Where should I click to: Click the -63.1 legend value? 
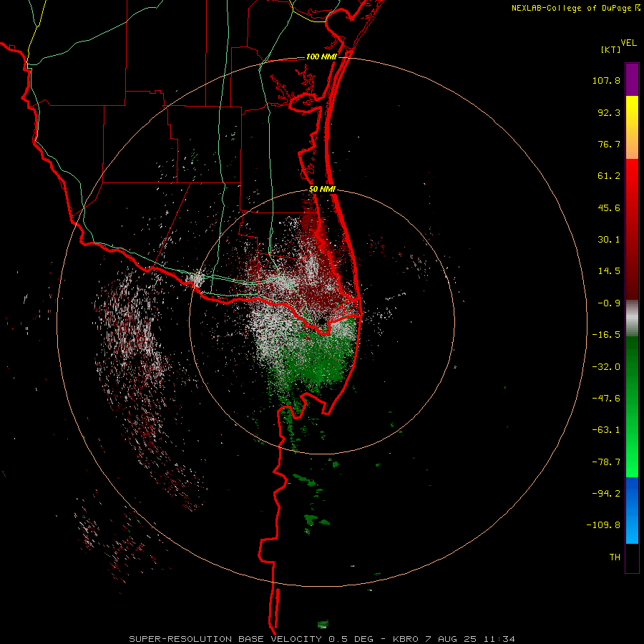point(606,430)
